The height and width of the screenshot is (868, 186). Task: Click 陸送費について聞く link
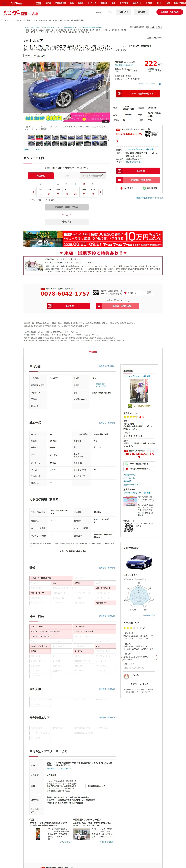pyautogui.click(x=134, y=162)
